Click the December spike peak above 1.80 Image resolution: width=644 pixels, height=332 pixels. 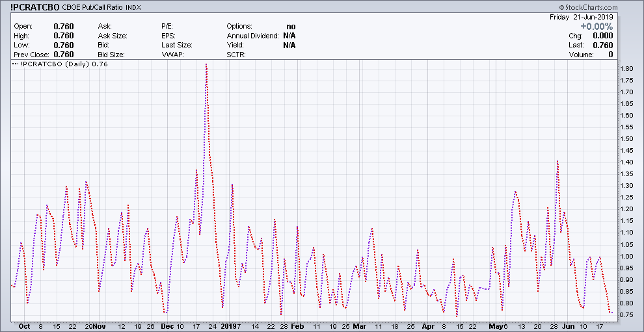(x=206, y=64)
